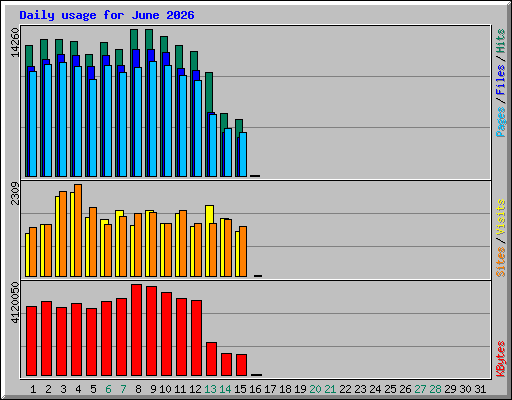
Task: Click the chart title 'Daily usage for June 2026'
Action: click(107, 15)
